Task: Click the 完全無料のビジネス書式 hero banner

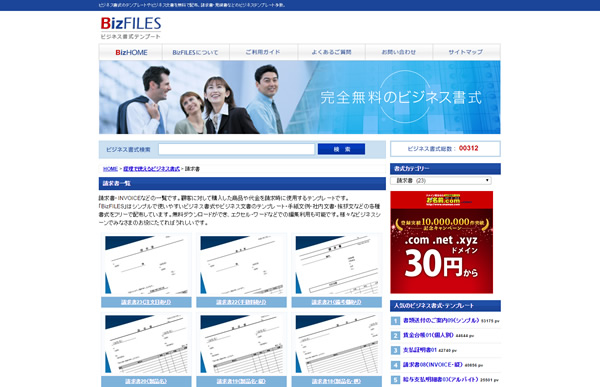Action: tap(300, 97)
